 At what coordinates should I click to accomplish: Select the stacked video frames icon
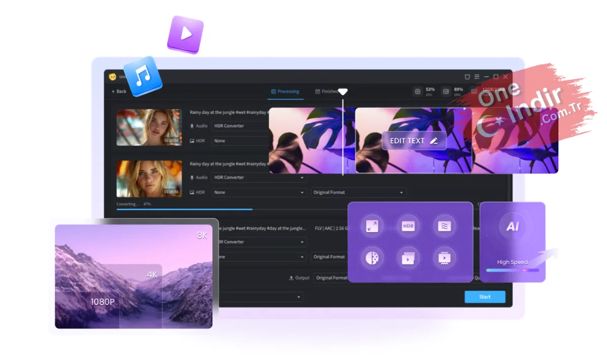[x=409, y=258]
